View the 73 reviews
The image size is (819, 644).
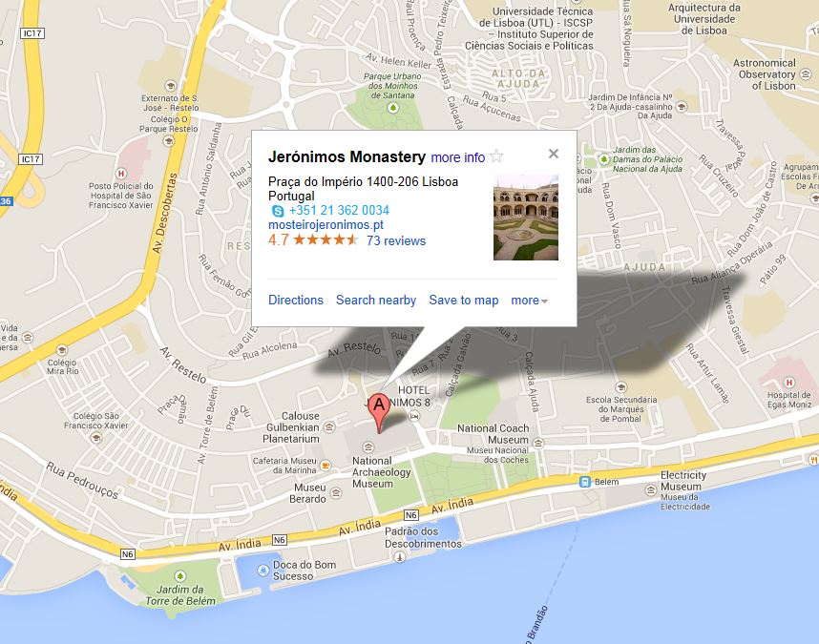point(396,240)
